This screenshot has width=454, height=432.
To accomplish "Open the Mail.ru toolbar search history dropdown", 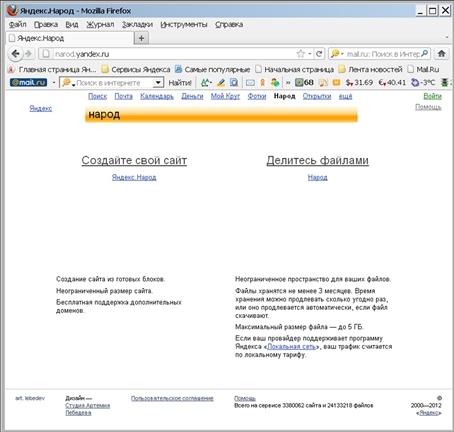I will (x=158, y=82).
